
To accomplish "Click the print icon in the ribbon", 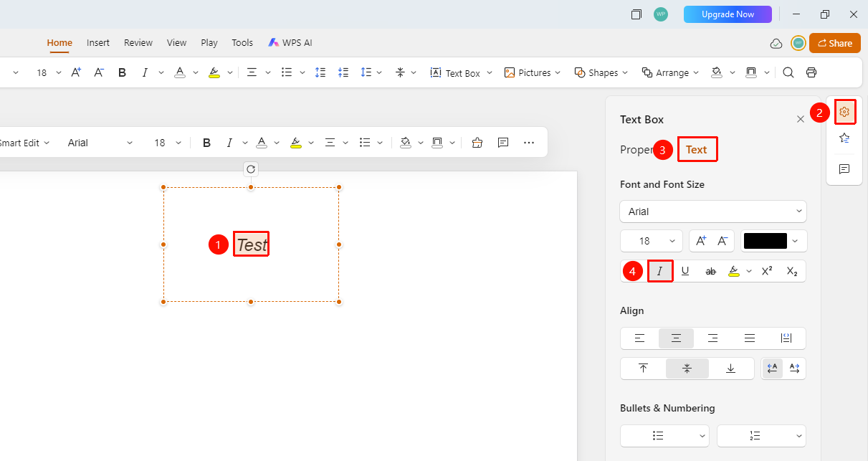I will tap(811, 72).
